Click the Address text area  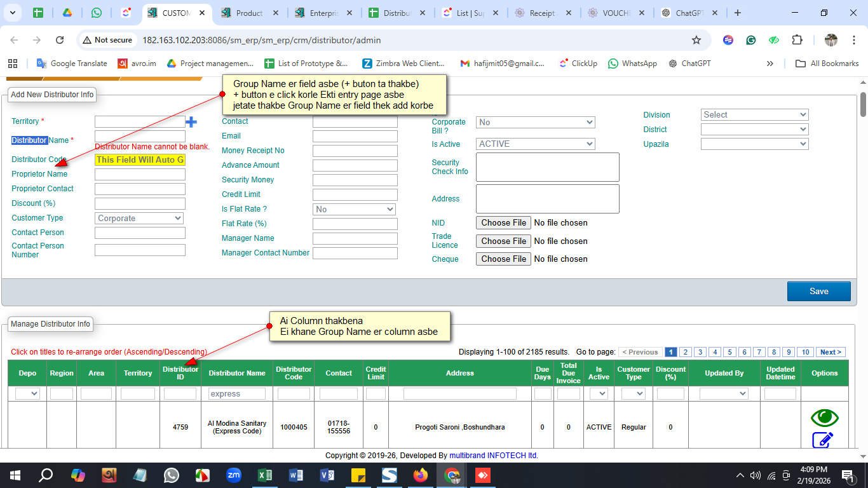(x=547, y=199)
